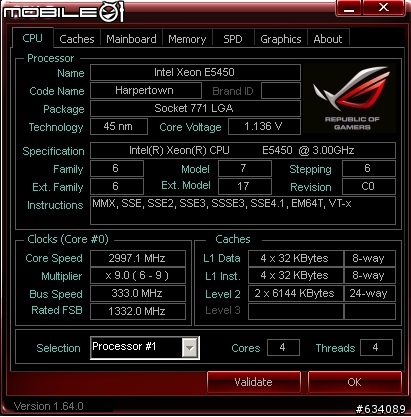Viewport: 411px width, 417px height.
Task: Click the Bus Speed value 333.0 MHz
Action: pyautogui.click(x=138, y=293)
